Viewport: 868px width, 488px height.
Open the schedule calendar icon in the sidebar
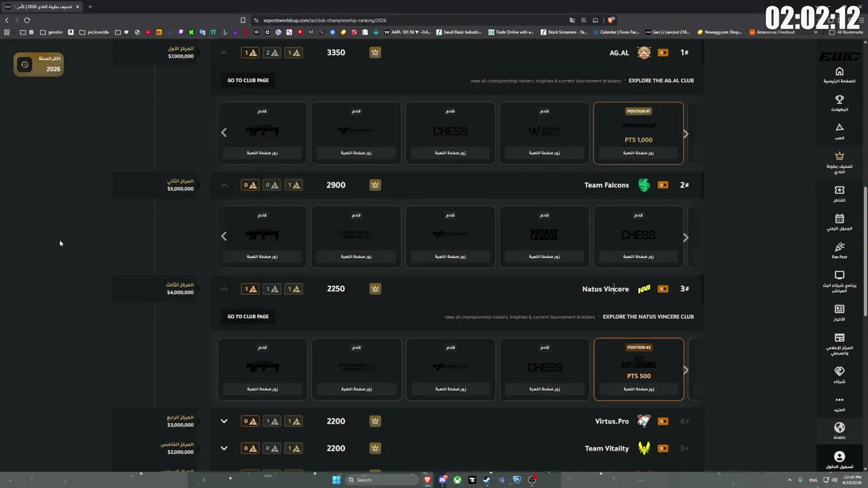click(839, 219)
